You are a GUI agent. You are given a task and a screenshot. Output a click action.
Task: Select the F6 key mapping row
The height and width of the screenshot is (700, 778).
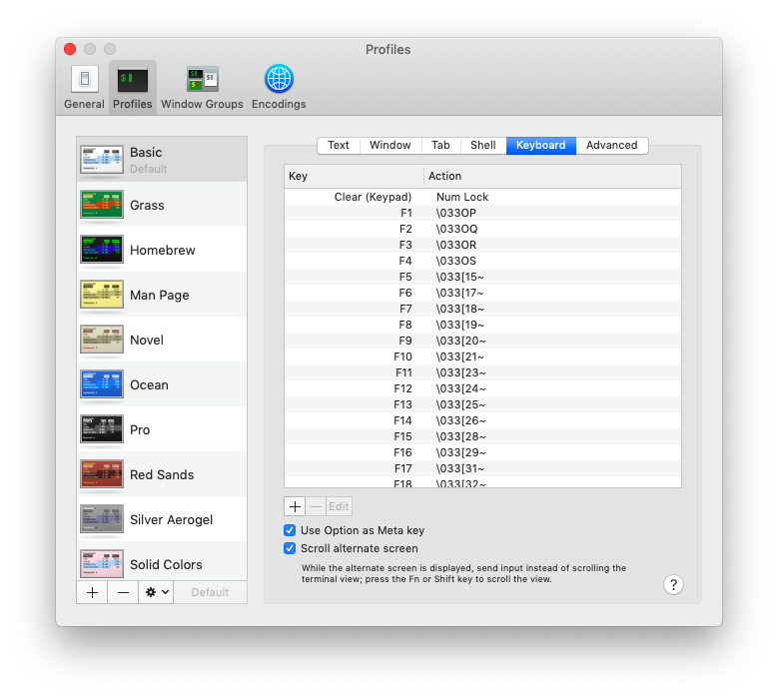click(x=482, y=293)
